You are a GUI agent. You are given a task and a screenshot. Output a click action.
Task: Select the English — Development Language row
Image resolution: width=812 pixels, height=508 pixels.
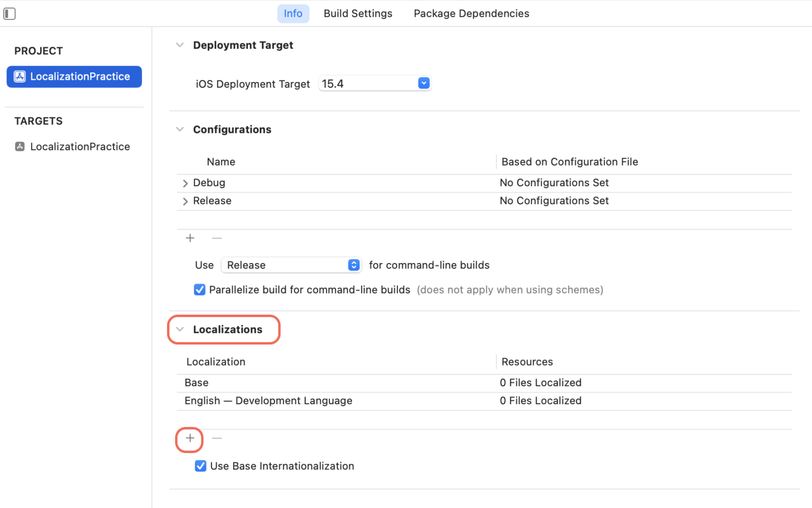point(268,401)
